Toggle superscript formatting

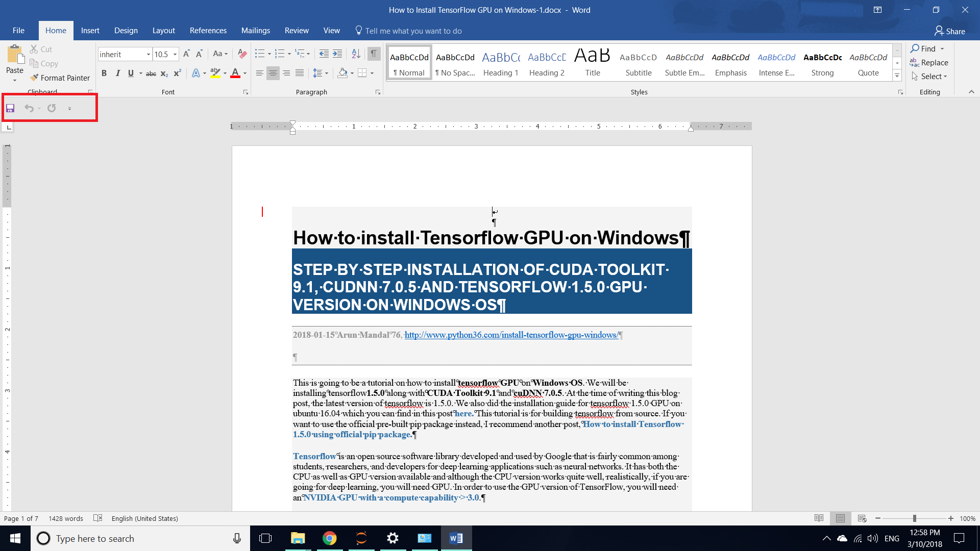point(177,73)
